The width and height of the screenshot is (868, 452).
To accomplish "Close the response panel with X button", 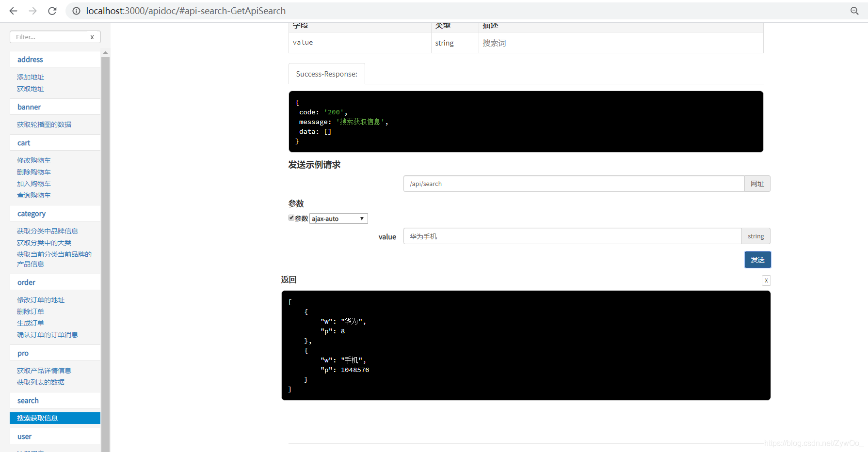I will pyautogui.click(x=766, y=281).
